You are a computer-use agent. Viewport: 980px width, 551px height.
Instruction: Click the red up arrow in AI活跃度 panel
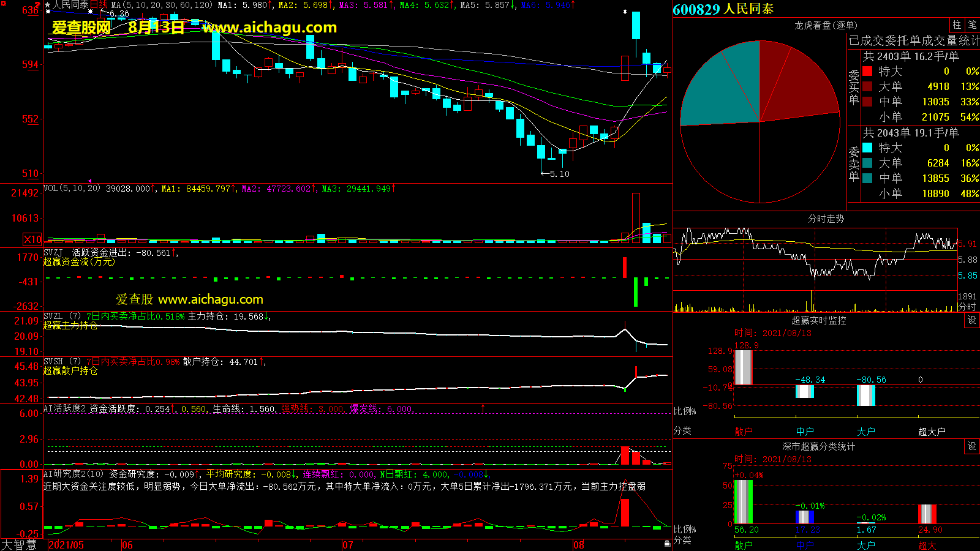[x=483, y=408]
